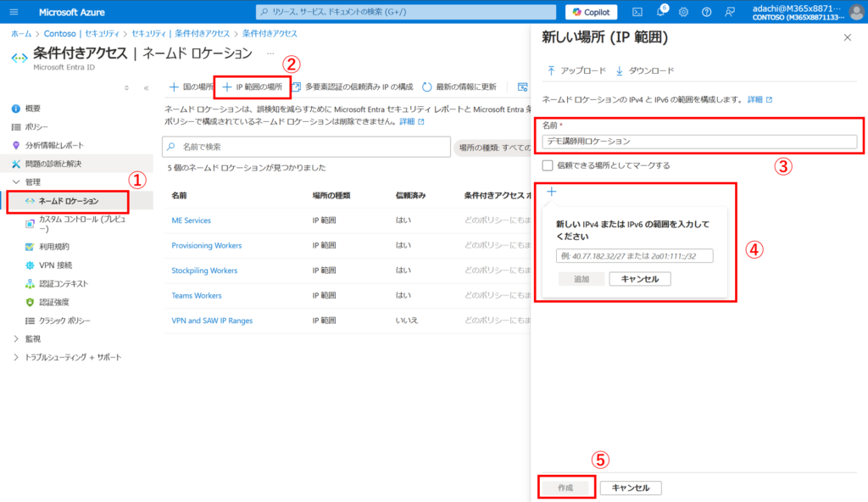Viewport: 868px width, 502px height.
Task: Click 最新の情報に更新 refresh button
Action: pos(459,87)
